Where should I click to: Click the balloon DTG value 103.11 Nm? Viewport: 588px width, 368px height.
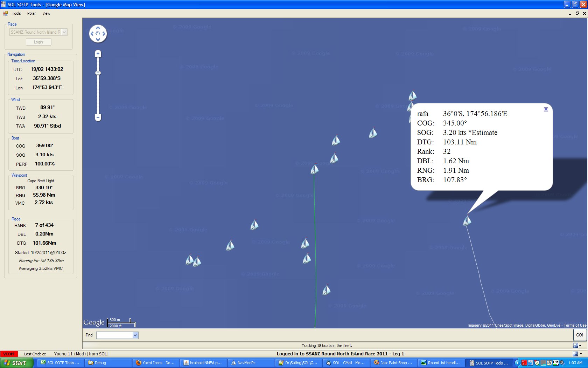pos(460,142)
